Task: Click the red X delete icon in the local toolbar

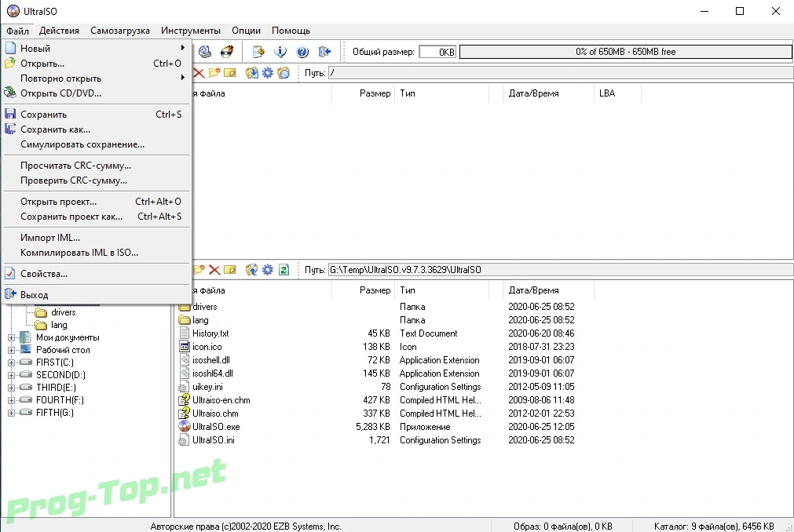Action: coord(214,270)
